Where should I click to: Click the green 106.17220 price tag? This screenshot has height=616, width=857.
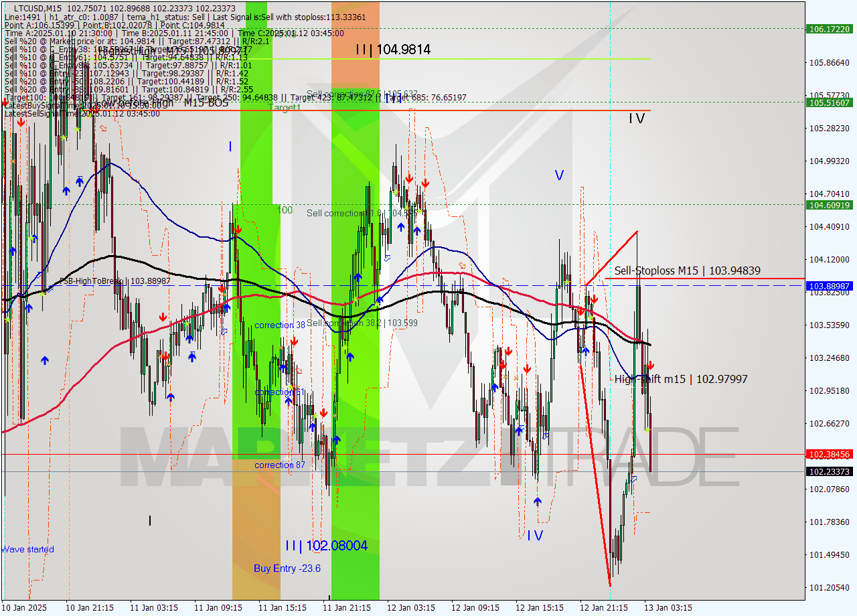coord(830,29)
